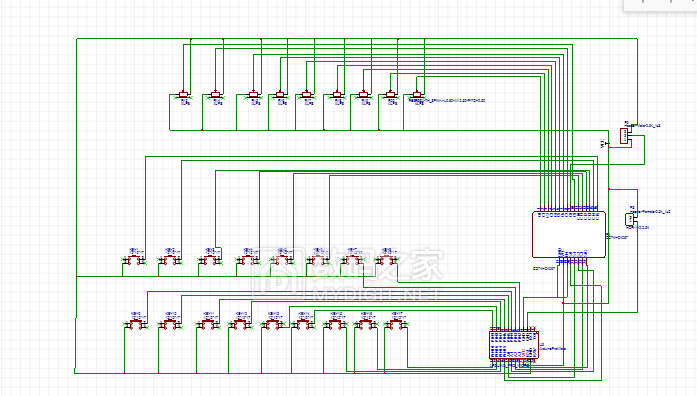Viewport: 697px width, 396px height.
Task: Click the VCC power flag symbol
Action: click(604, 143)
